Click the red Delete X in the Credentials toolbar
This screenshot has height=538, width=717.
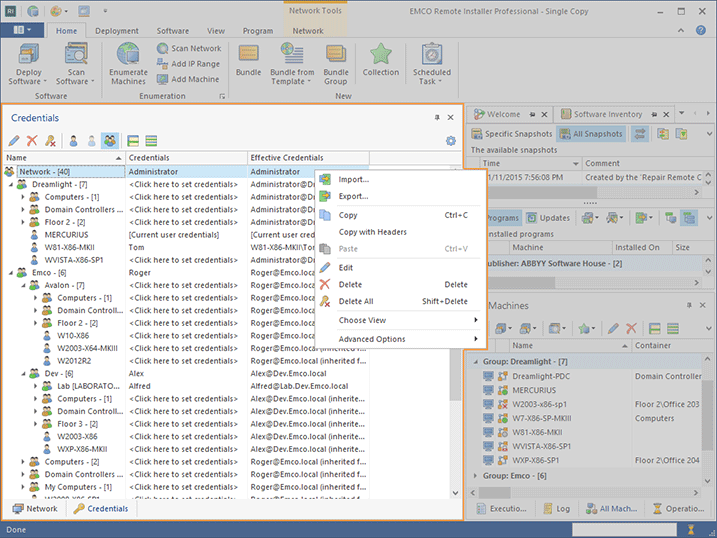pyautogui.click(x=32, y=141)
